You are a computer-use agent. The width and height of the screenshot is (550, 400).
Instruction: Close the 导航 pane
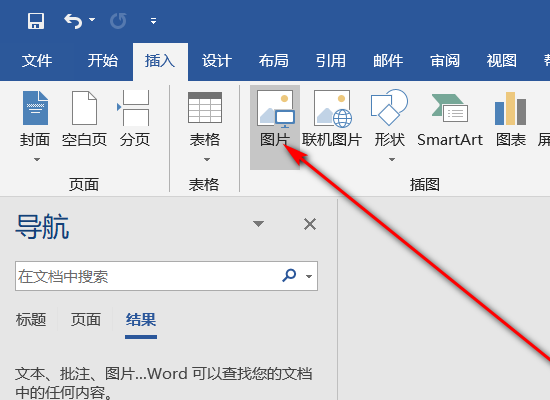tap(310, 224)
